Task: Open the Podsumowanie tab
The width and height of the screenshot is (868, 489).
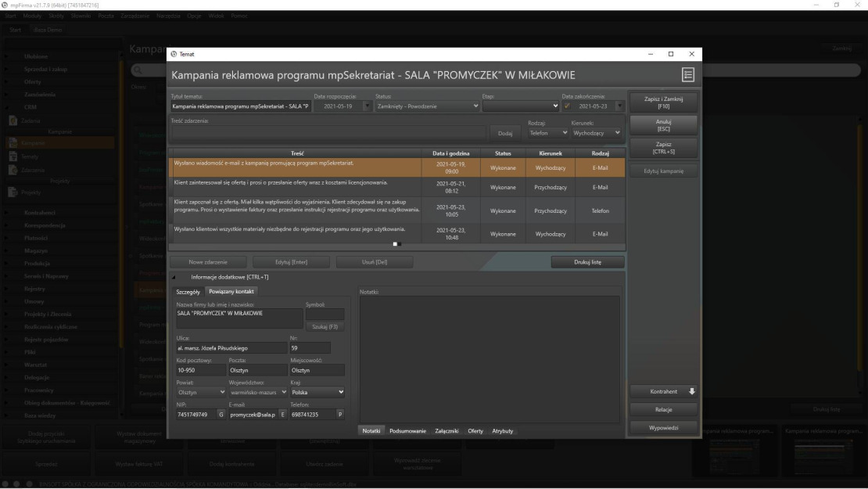Action: (408, 431)
